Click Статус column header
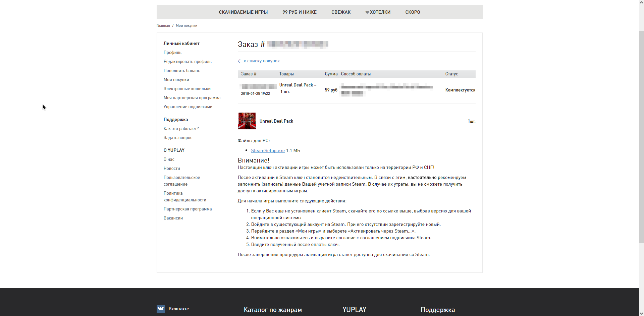 [451, 74]
